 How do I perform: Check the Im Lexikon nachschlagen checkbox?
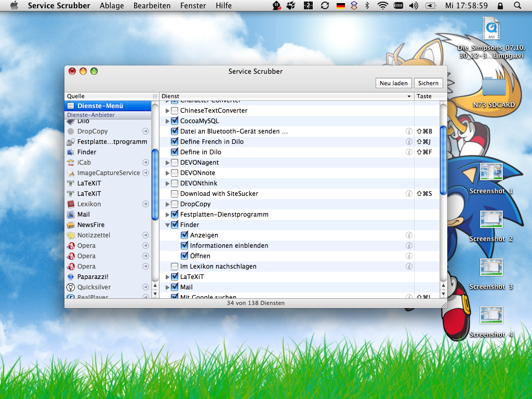[x=175, y=267]
